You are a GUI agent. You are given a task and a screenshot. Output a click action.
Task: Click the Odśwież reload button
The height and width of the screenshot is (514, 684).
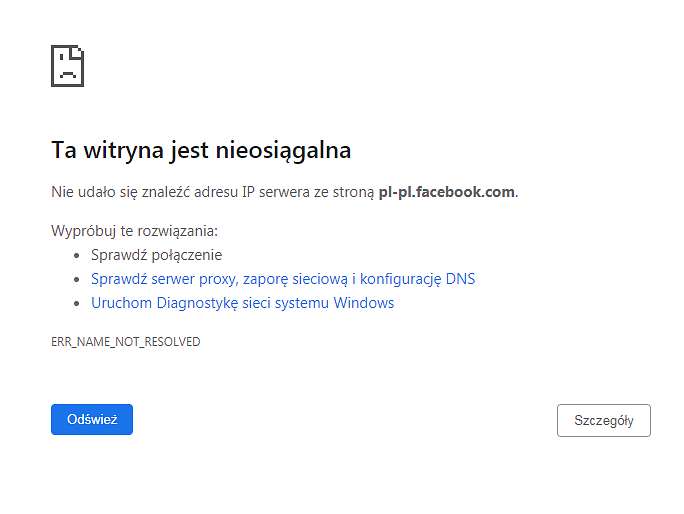coord(92,419)
